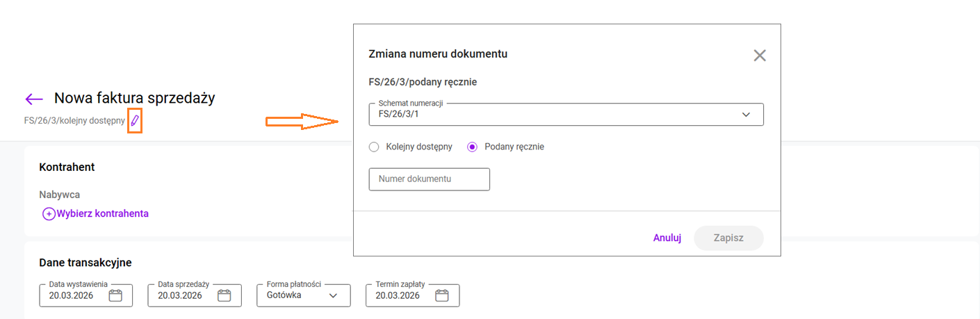Viewport: 980px width, 319px height.
Task: Click the Anuluj button
Action: coord(667,238)
